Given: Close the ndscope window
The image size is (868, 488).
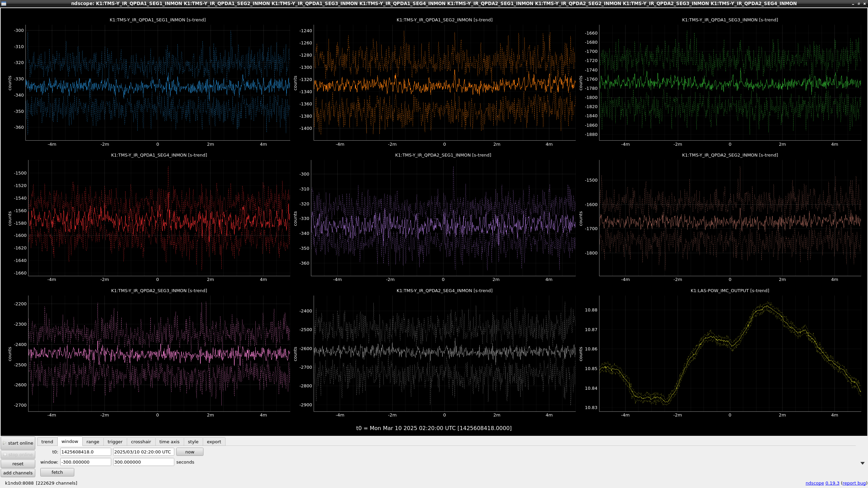Looking at the screenshot, I should [x=864, y=3].
